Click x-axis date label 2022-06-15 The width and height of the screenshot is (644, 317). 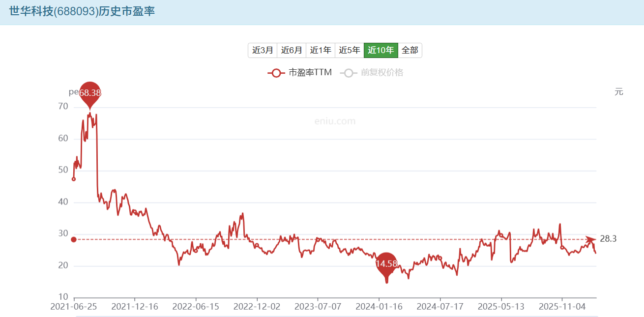[x=196, y=306]
